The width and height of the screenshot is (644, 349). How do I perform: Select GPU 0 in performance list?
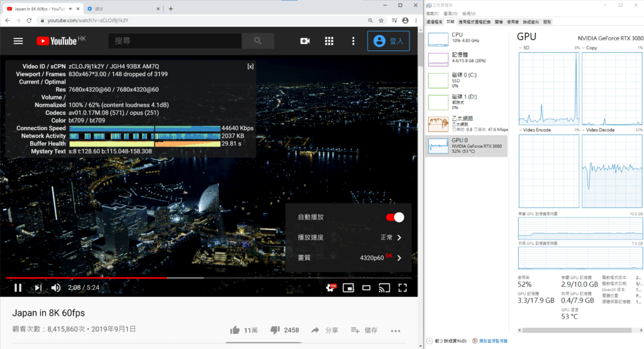point(467,146)
